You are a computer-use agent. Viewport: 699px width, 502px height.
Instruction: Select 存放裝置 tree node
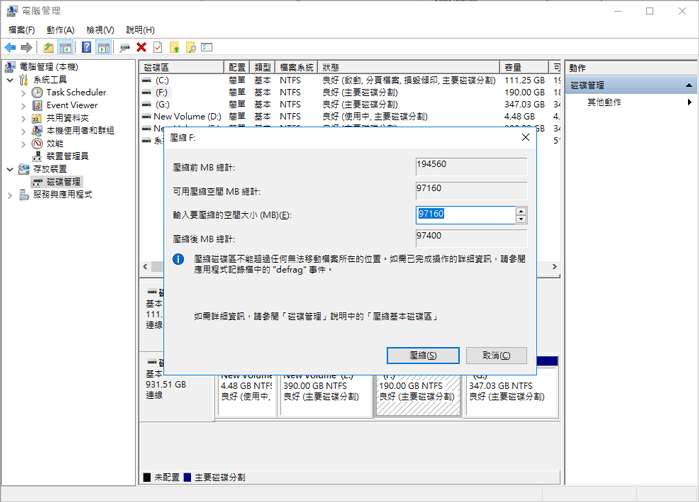[x=49, y=169]
